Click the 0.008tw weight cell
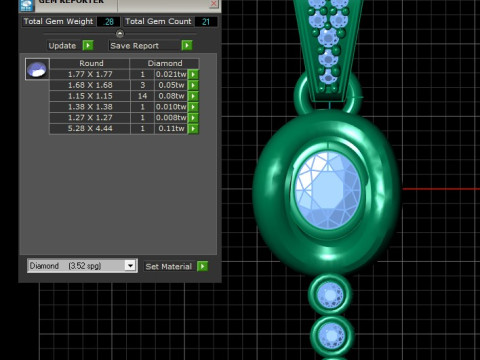 pos(171,118)
